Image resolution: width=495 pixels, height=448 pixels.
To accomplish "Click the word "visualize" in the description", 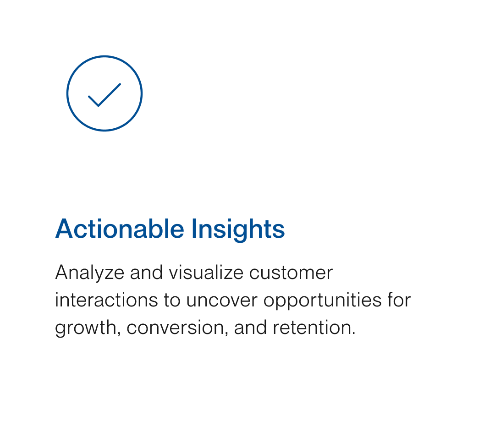I will [x=206, y=273].
